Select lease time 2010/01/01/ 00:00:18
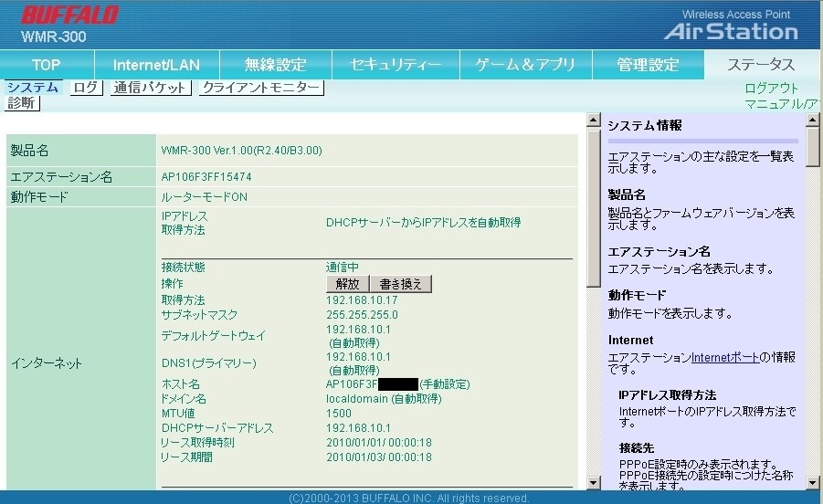 pos(378,443)
